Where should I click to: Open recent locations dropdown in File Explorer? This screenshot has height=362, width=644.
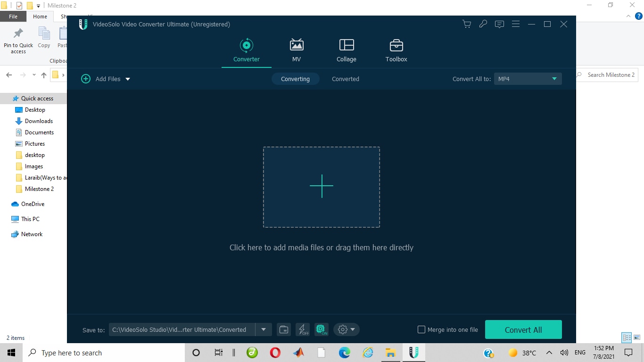pyautogui.click(x=34, y=75)
